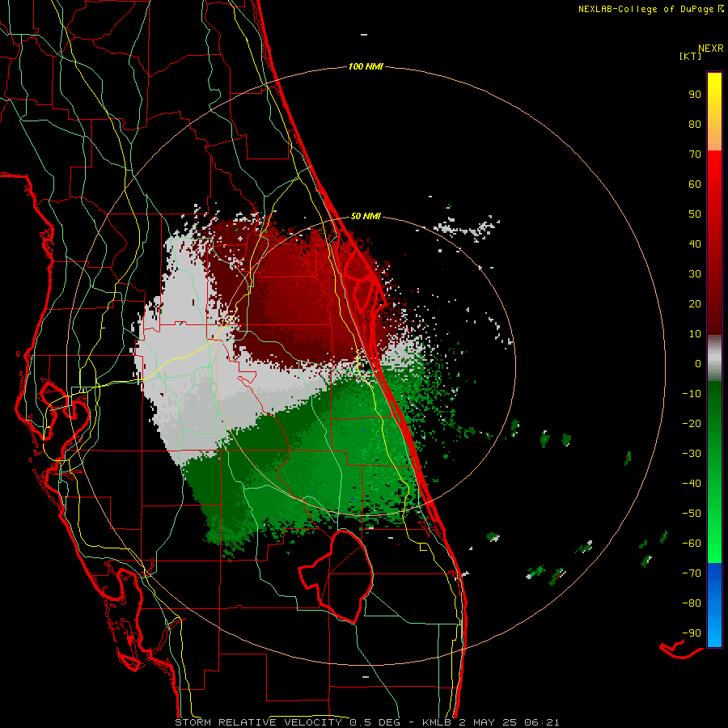Image resolution: width=728 pixels, height=728 pixels.
Task: Pick the light blue segment near -90 KT
Action: pyautogui.click(x=714, y=632)
